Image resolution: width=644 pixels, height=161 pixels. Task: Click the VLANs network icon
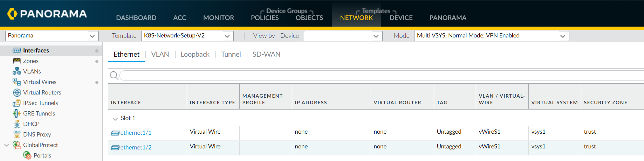pyautogui.click(x=16, y=71)
